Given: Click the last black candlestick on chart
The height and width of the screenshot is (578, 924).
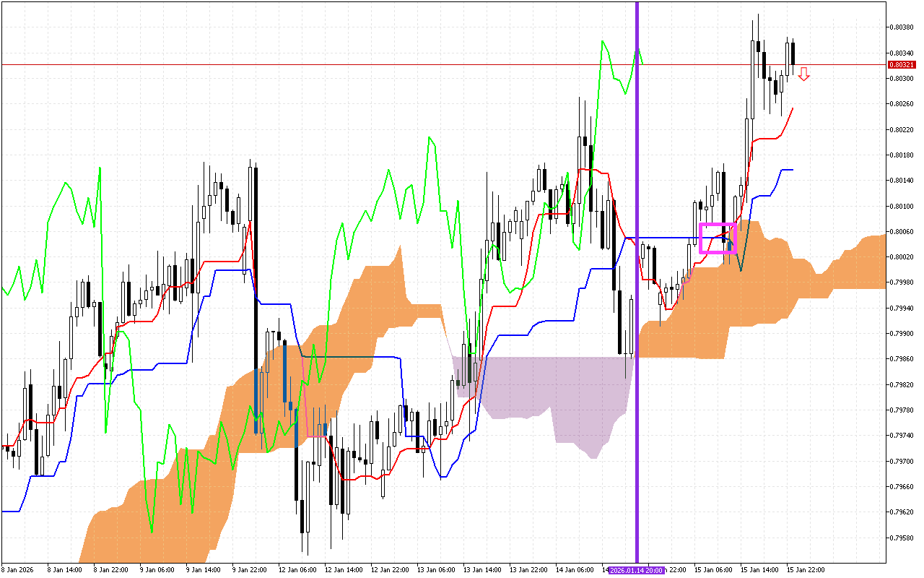Looking at the screenshot, I should (x=793, y=53).
